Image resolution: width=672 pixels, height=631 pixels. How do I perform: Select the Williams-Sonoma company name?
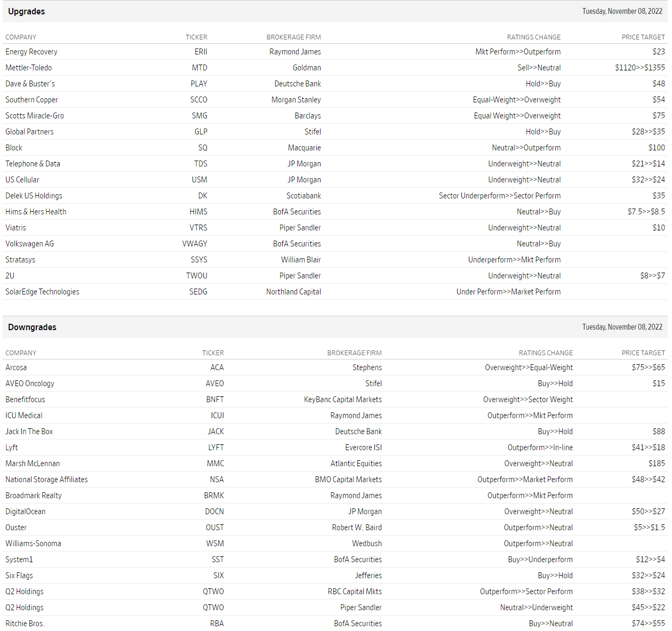pos(33,544)
